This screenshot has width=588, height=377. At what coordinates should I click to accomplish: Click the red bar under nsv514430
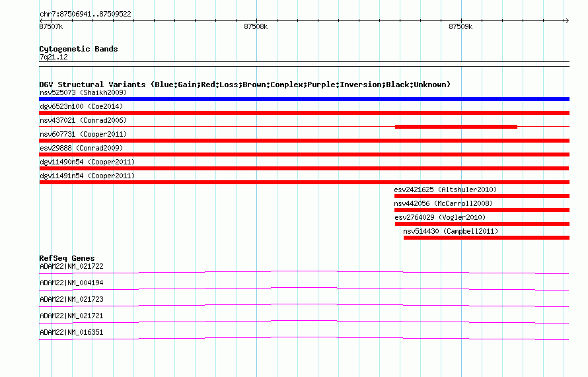[x=486, y=238]
